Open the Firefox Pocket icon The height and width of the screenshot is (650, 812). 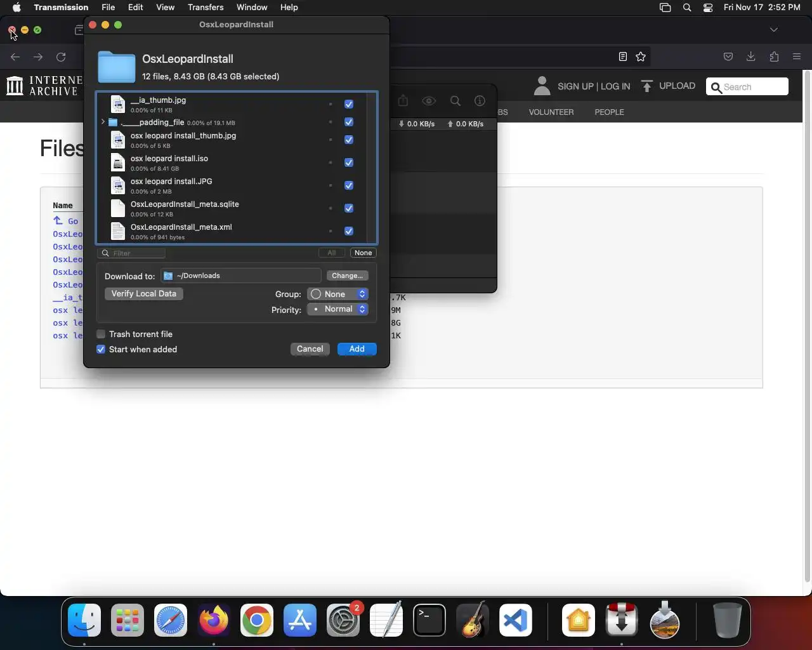tap(728, 56)
